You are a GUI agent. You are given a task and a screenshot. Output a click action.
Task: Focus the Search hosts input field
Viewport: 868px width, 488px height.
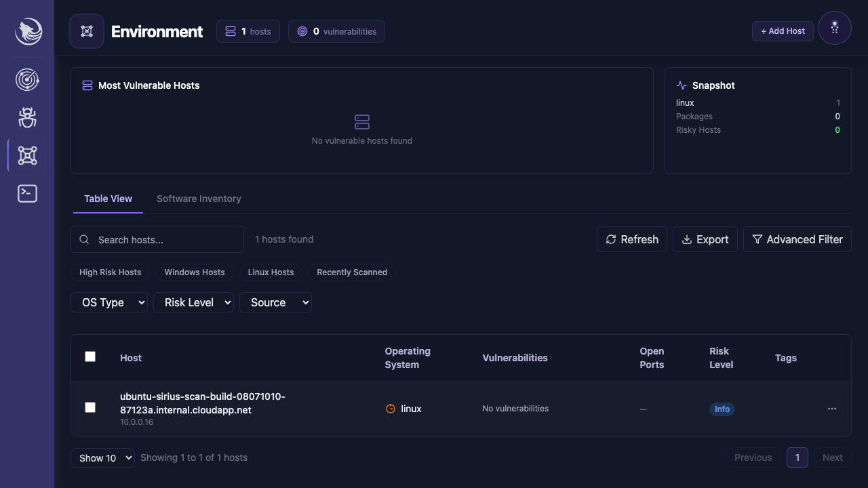(x=157, y=239)
